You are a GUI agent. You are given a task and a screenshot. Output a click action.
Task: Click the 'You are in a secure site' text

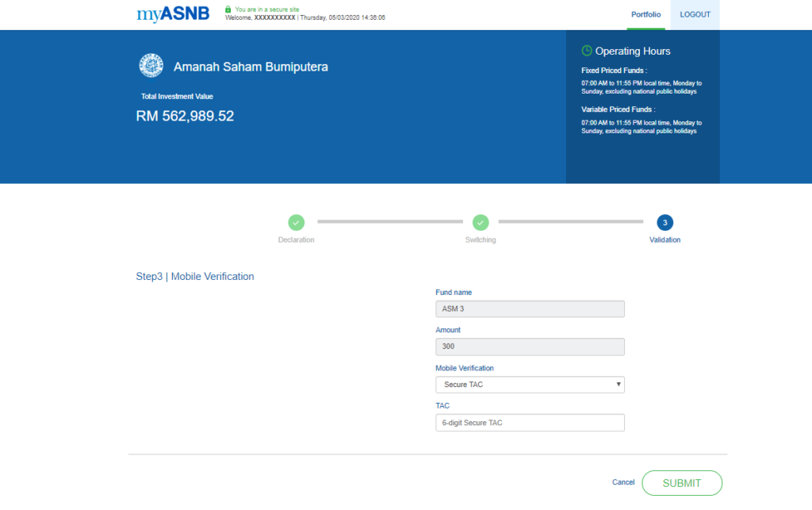click(267, 10)
